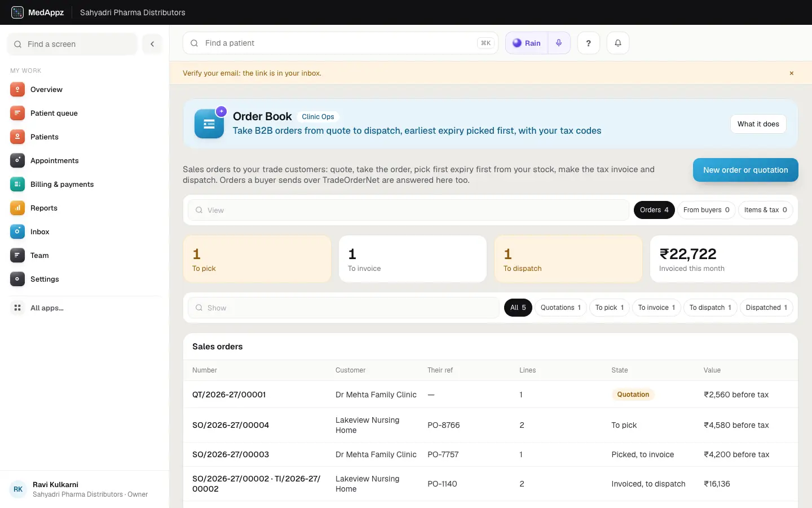
Task: Open order SO/2026-27/00004
Action: tap(491, 425)
